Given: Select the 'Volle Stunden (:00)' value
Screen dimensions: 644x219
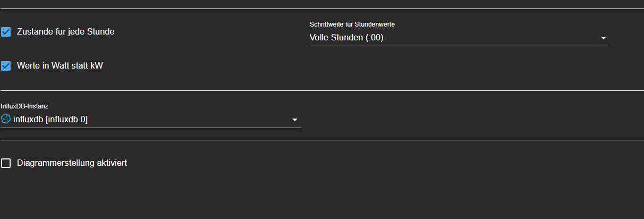Looking at the screenshot, I should tap(346, 38).
